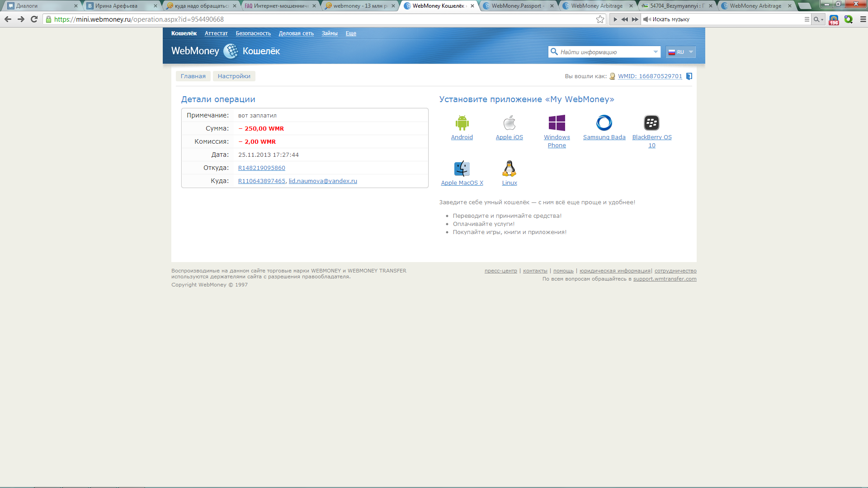The height and width of the screenshot is (488, 868).
Task: Click the speaker volume icon
Action: [x=647, y=19]
